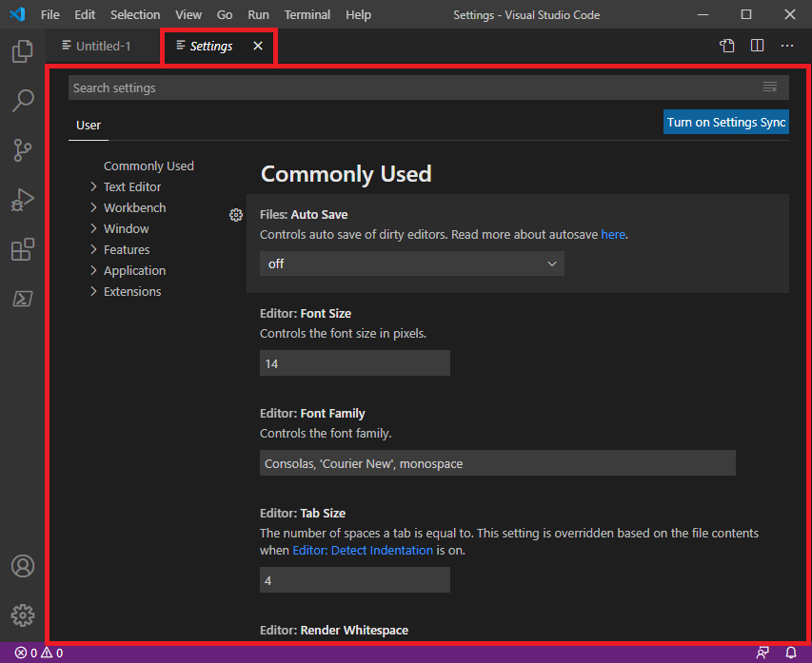The width and height of the screenshot is (812, 663).
Task: Click the gear beside Files: Auto Save
Action: pyautogui.click(x=236, y=215)
